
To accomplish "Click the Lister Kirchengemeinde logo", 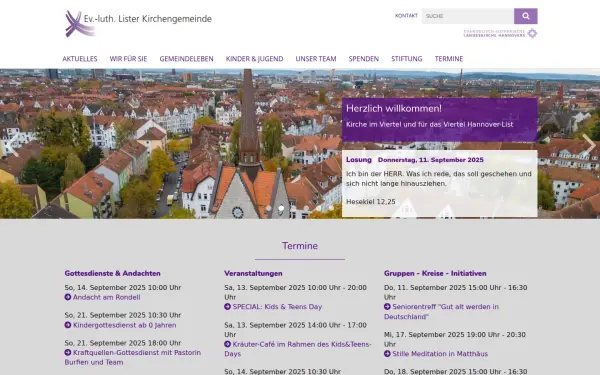I will coord(138,23).
